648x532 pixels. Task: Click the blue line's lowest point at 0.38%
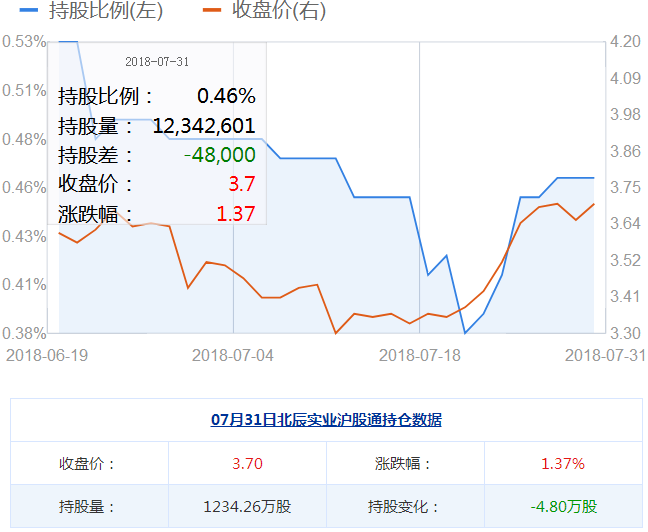pyautogui.click(x=465, y=333)
